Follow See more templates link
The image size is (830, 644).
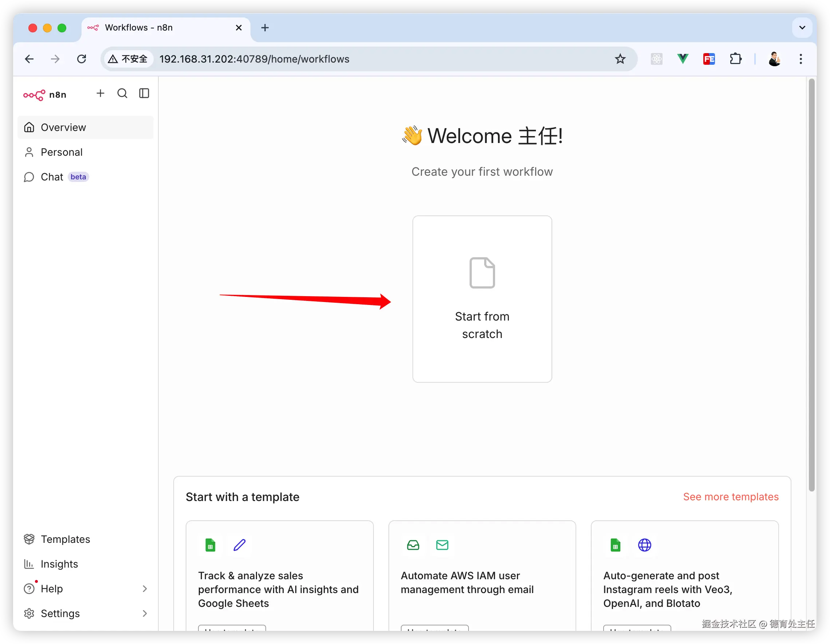click(730, 497)
